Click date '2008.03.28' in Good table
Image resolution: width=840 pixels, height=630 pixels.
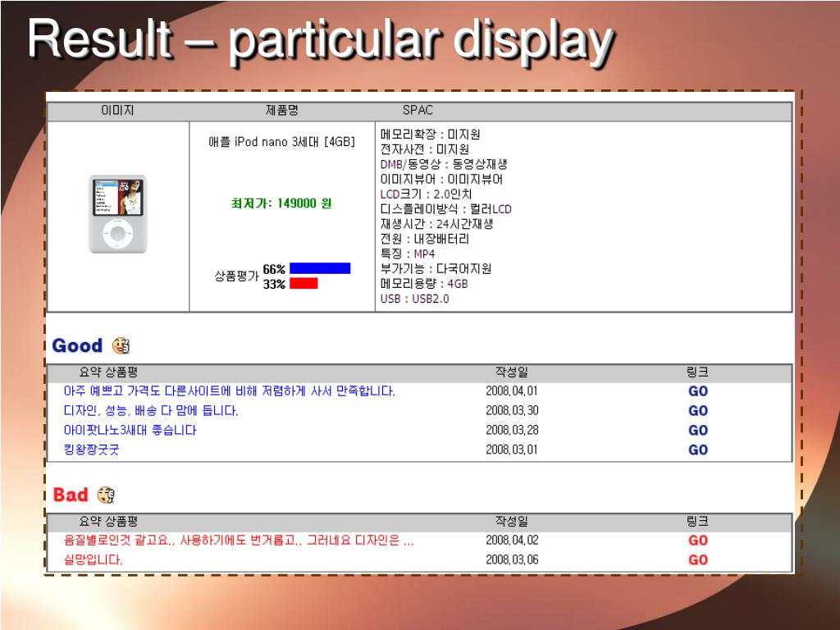click(x=512, y=430)
